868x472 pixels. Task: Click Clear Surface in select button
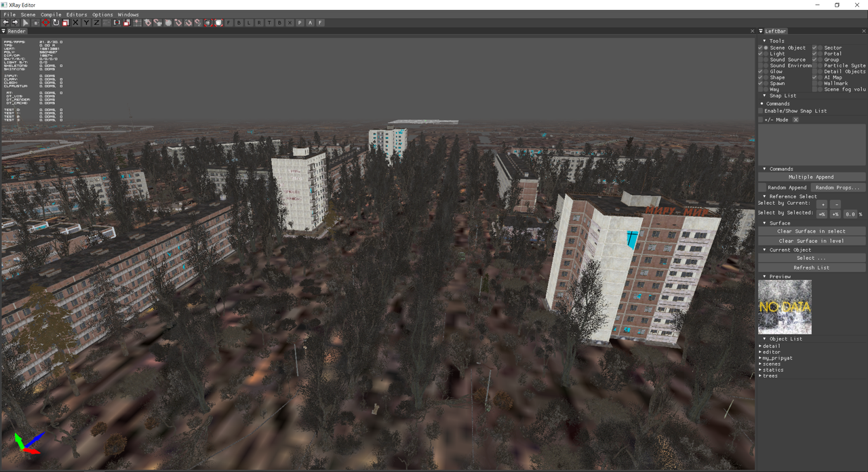click(811, 231)
